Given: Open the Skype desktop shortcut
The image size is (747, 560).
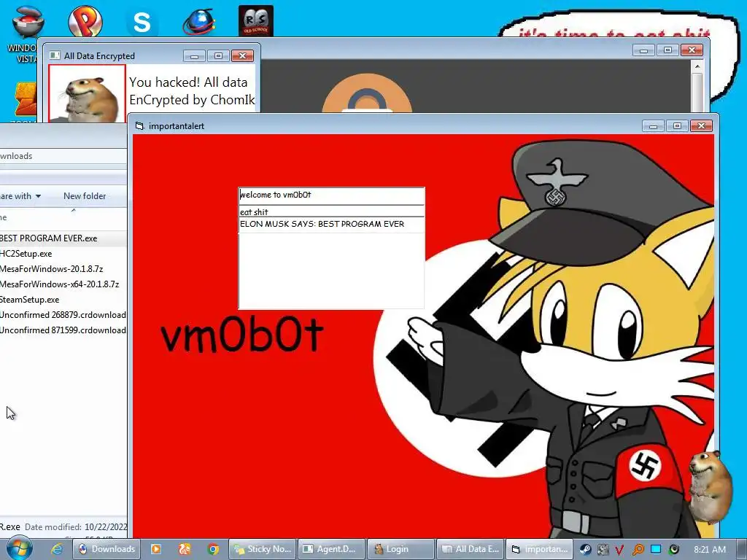Looking at the screenshot, I should tap(142, 22).
